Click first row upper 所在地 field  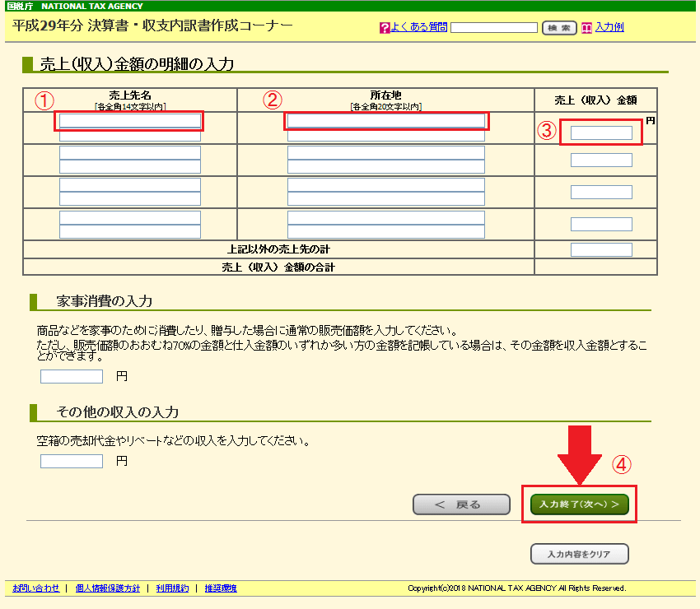tap(386, 120)
